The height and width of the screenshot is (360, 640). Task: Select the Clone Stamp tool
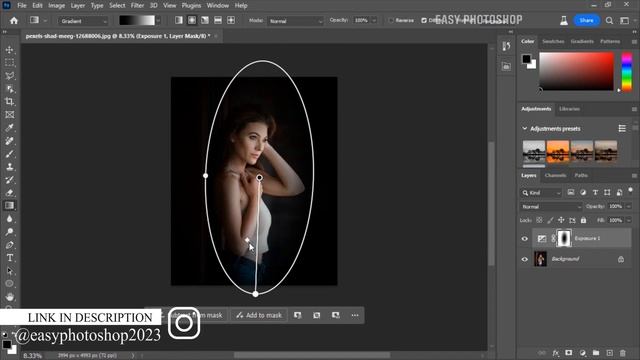[x=9, y=167]
